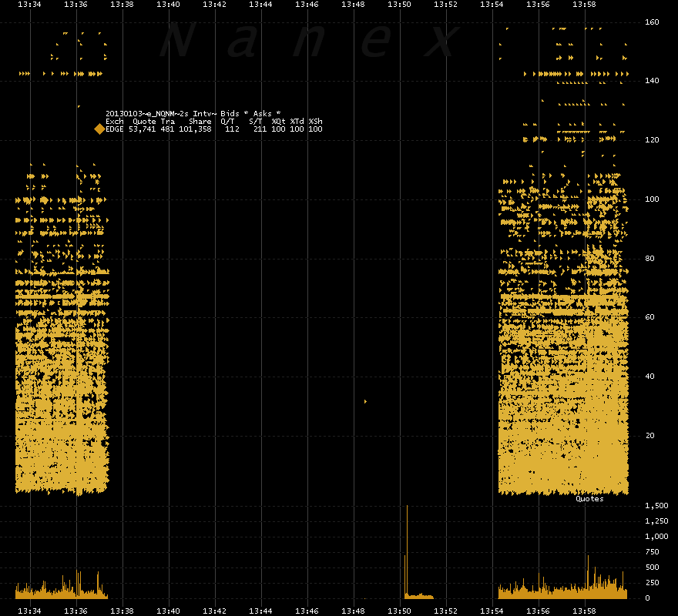Click the 'S/T' column header in legend
This screenshot has width=678, height=616.
[256, 122]
